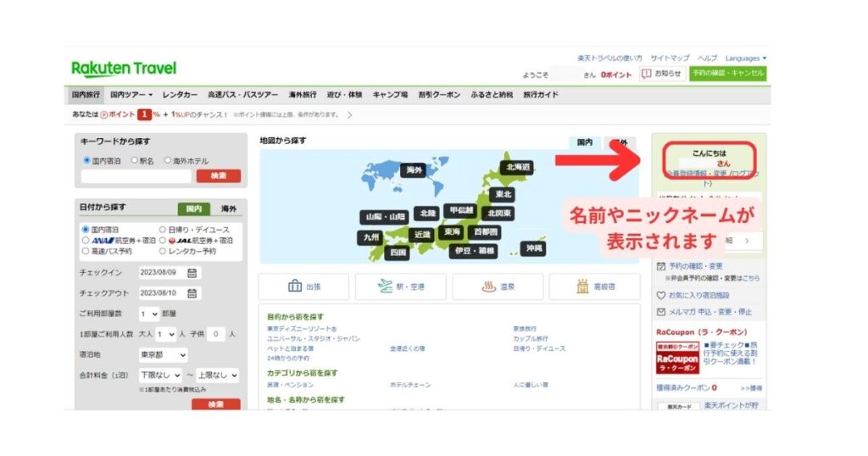Select 九州 region on the map
This screenshot has width=868, height=456.
pos(371,237)
